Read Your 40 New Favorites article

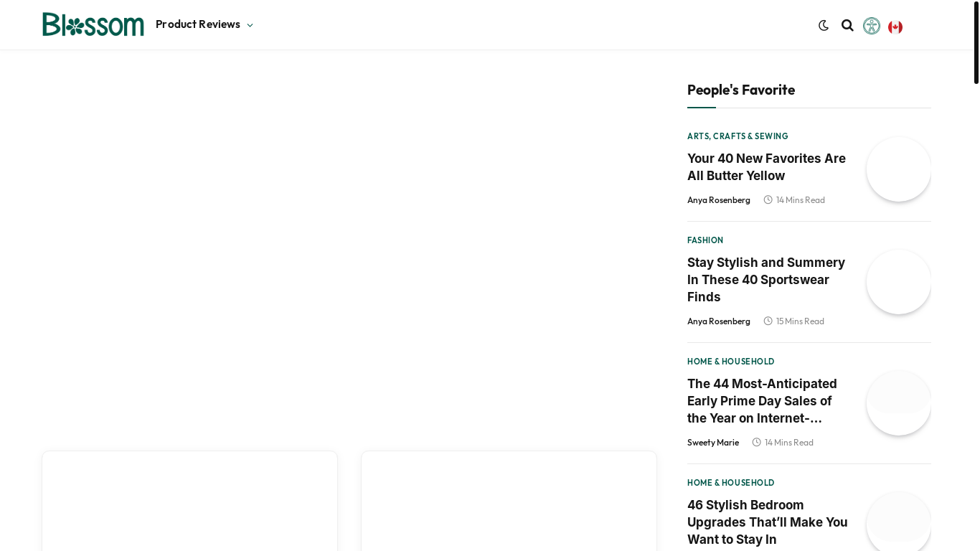766,167
